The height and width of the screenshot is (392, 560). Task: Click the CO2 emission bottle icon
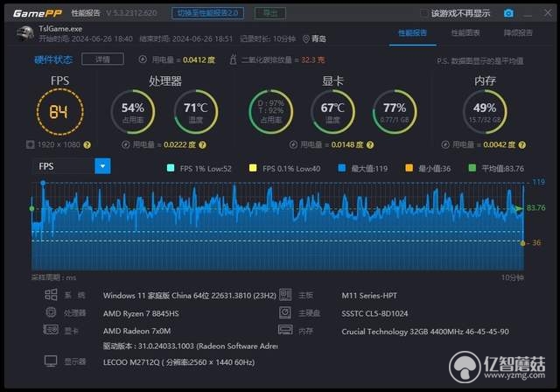(x=233, y=59)
